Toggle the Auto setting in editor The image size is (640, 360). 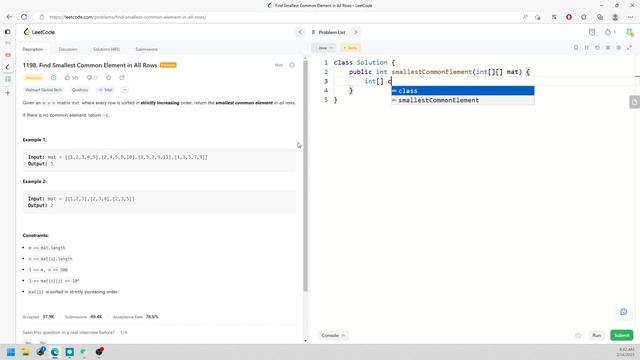point(350,48)
